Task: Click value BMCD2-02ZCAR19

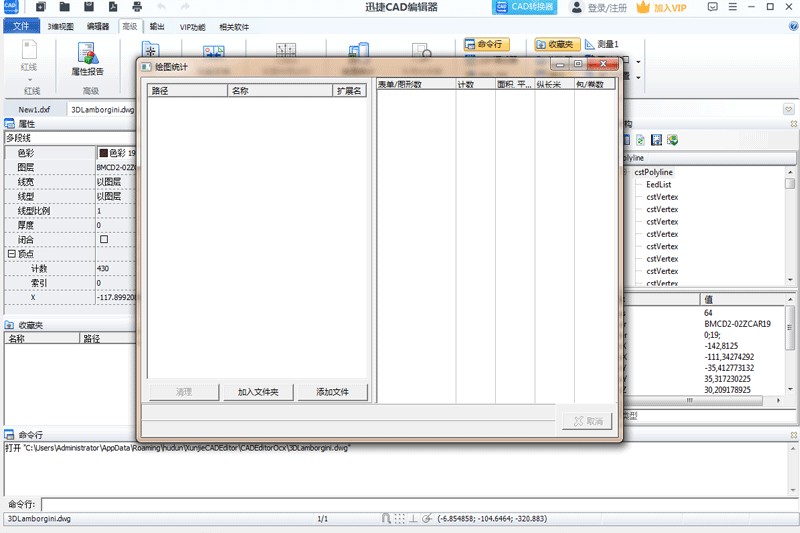Action: coord(737,324)
